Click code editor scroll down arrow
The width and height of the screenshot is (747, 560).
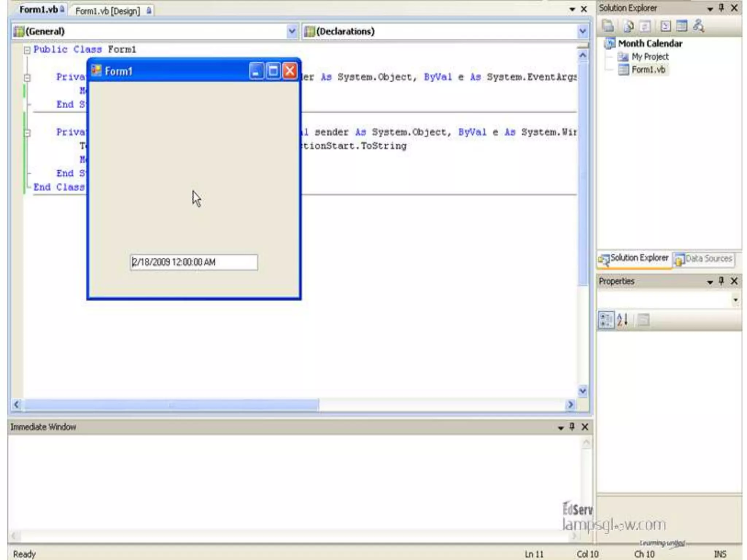click(583, 391)
